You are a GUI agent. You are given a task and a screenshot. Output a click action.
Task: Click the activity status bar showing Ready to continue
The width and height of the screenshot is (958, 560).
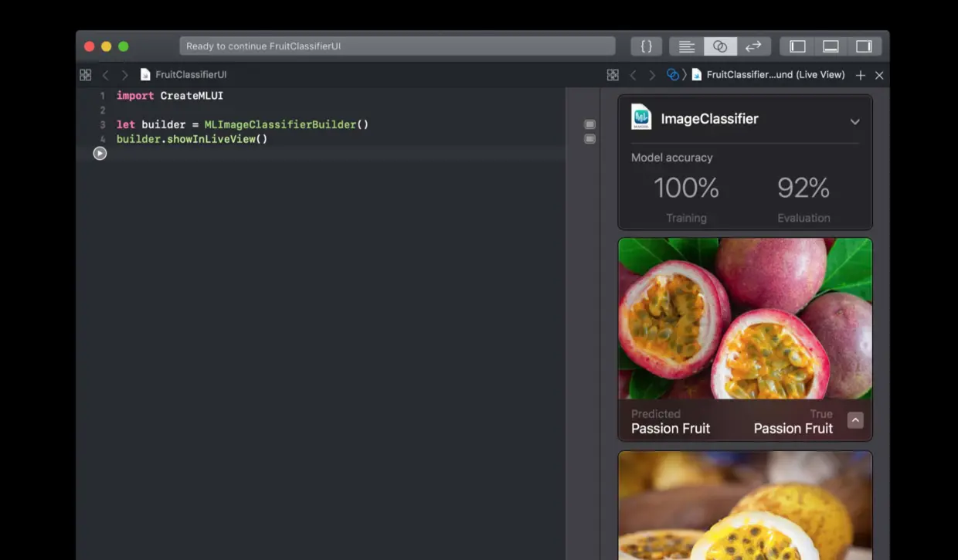coord(397,46)
